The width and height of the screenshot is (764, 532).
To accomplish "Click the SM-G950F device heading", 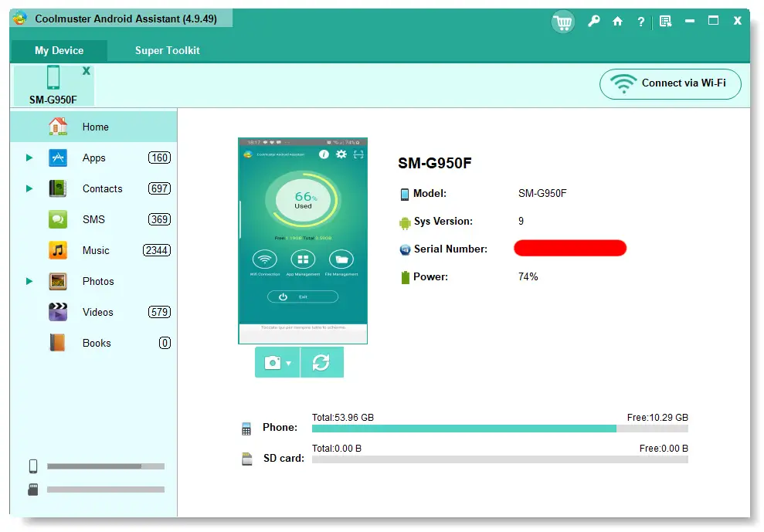I will coord(435,163).
